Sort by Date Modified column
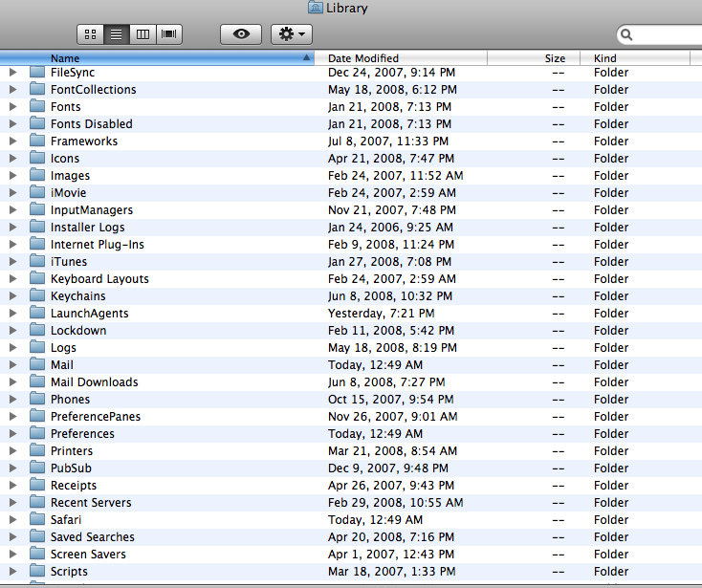The image size is (702, 588). (x=401, y=58)
